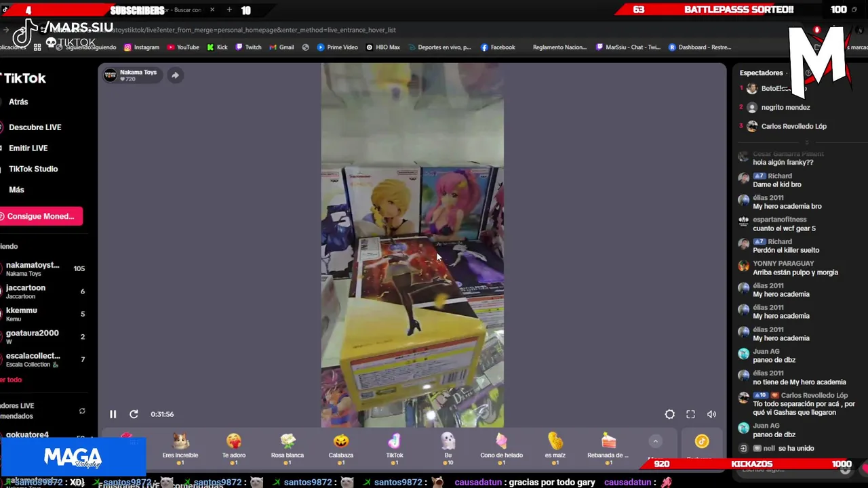Open the Facebook bookmark
The height and width of the screenshot is (488, 868).
[498, 47]
